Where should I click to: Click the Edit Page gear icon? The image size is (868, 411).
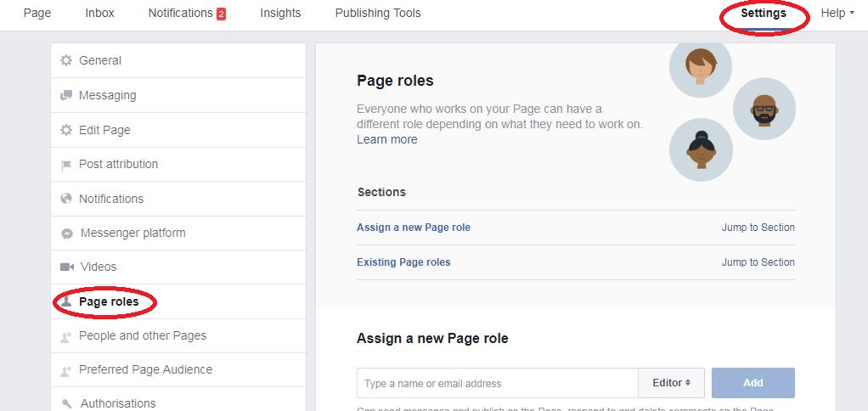(66, 131)
